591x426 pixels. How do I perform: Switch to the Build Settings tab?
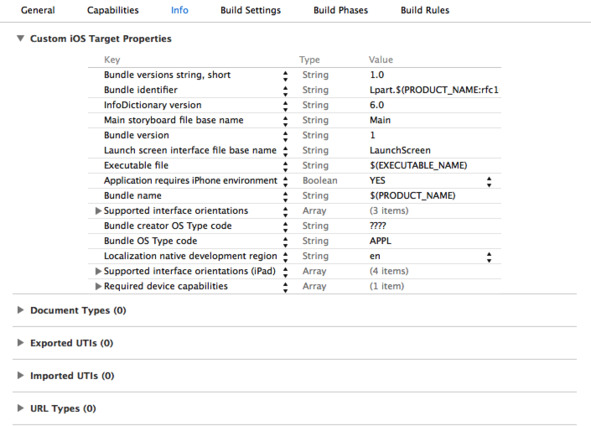tap(250, 10)
